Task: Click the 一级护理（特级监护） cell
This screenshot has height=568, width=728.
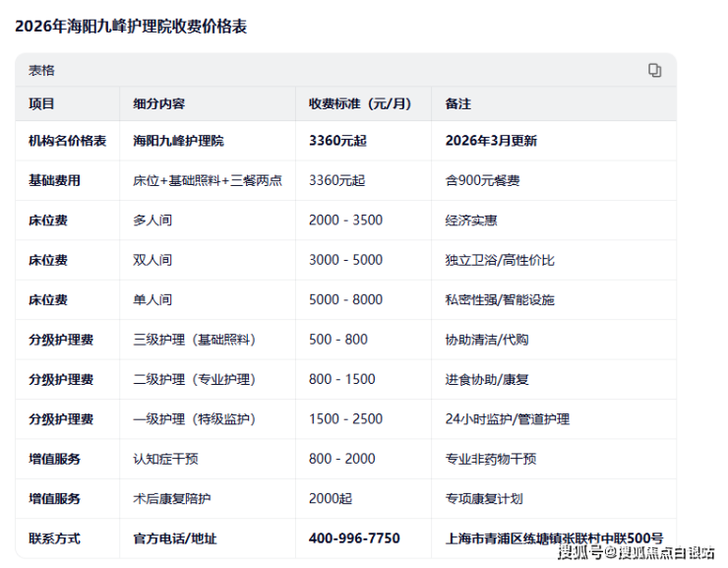Action: (195, 419)
